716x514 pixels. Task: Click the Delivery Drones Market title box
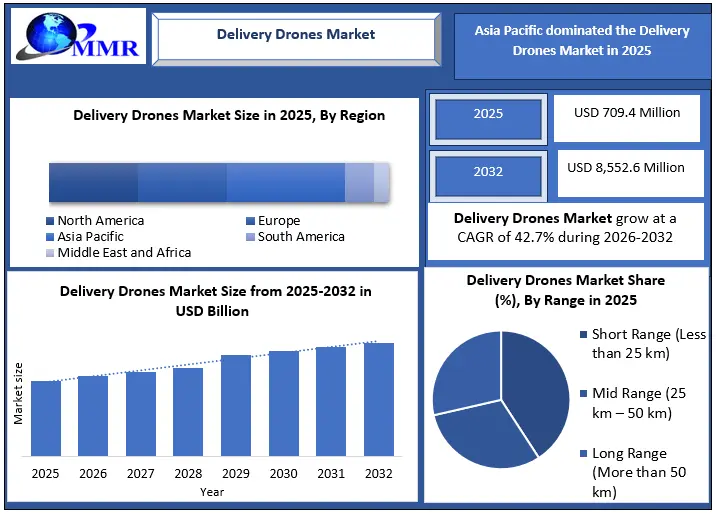[x=296, y=35]
